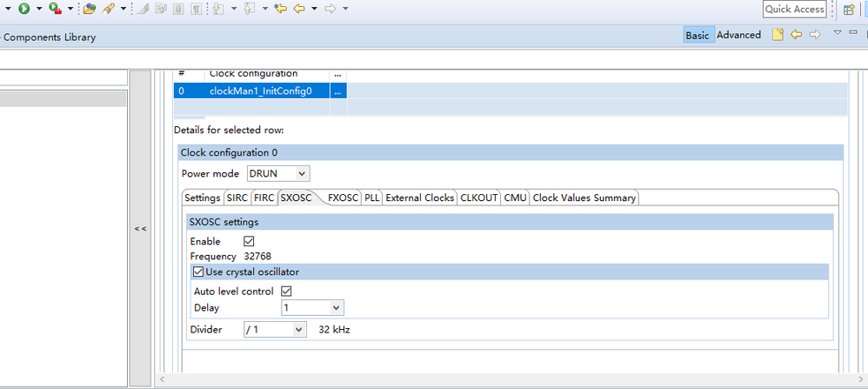The height and width of the screenshot is (389, 868).
Task: Click the 32 kHz divider output value
Action: [x=334, y=330]
